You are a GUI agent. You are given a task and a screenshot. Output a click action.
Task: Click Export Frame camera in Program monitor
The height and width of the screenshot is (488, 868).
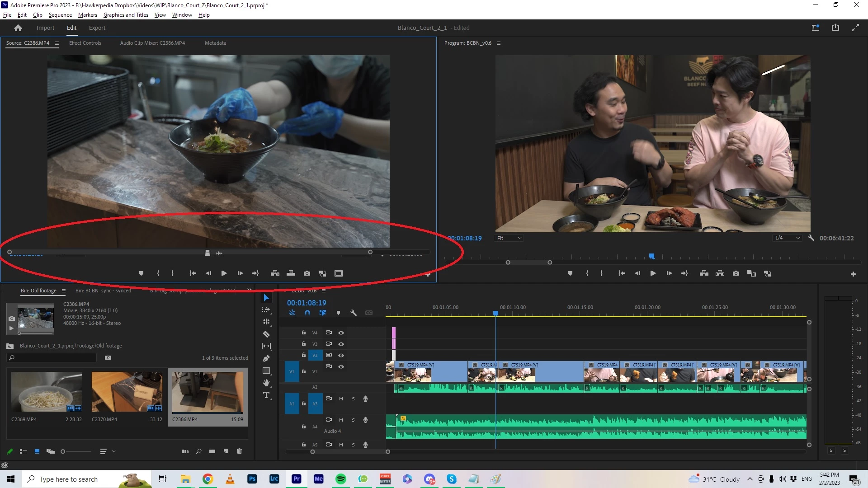point(736,273)
